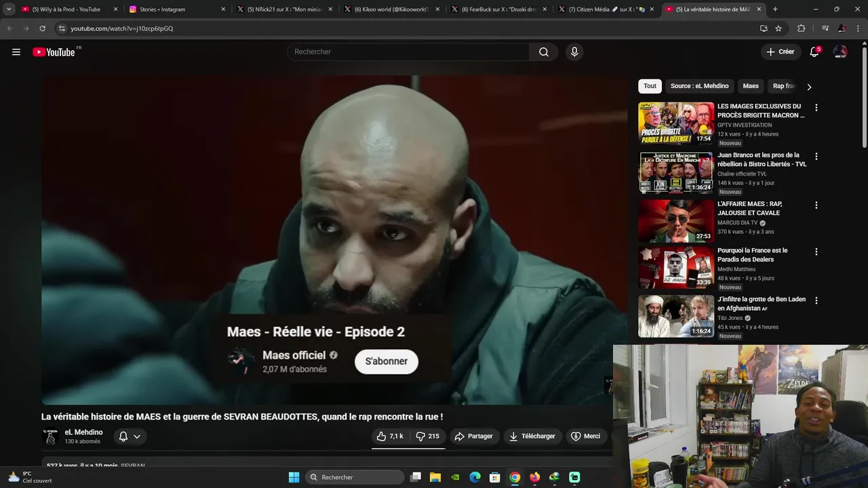The width and height of the screenshot is (868, 488).
Task: Switch to NRick21 sur X tab
Action: coord(283,9)
